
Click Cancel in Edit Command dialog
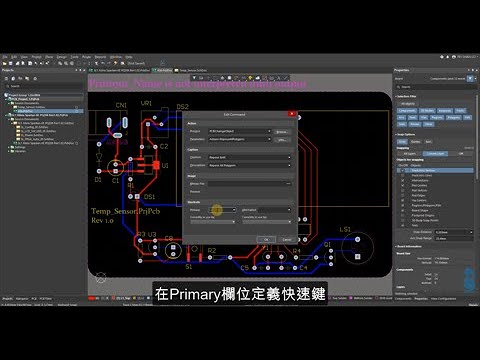(x=287, y=239)
